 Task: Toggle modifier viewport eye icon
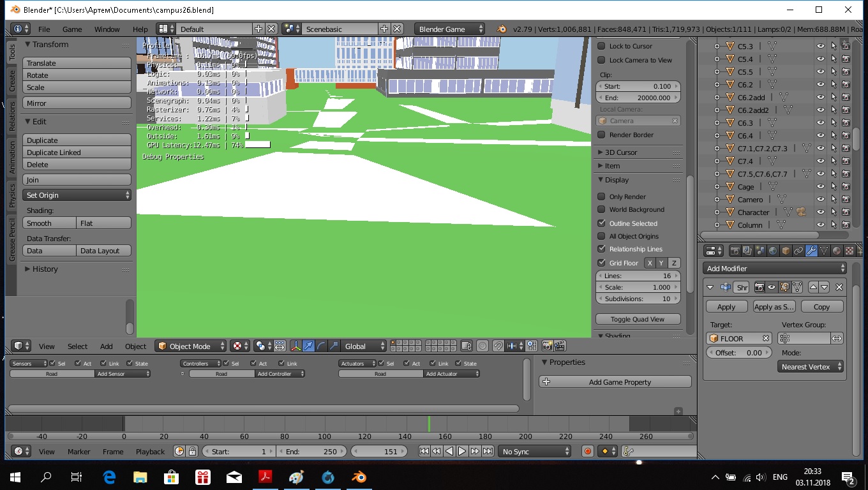click(x=772, y=287)
